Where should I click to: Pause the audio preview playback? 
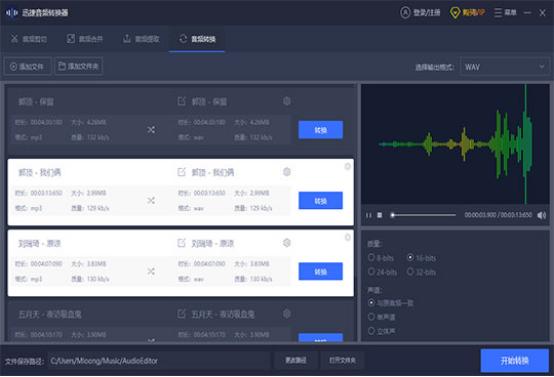tap(369, 215)
